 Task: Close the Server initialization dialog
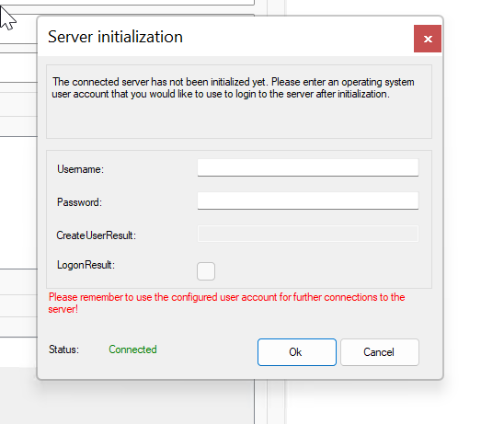(427, 39)
